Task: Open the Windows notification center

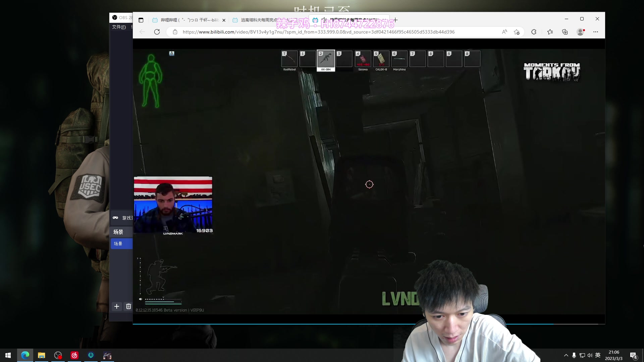Action: pyautogui.click(x=634, y=355)
